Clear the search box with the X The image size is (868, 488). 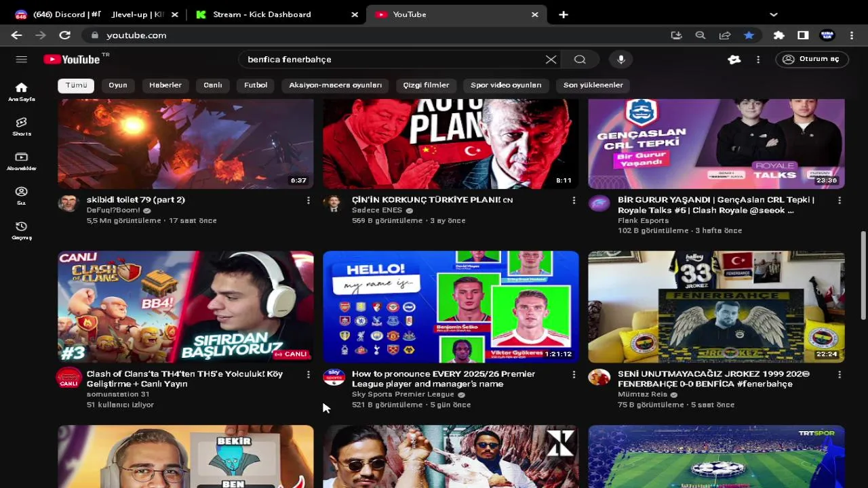[x=551, y=60]
